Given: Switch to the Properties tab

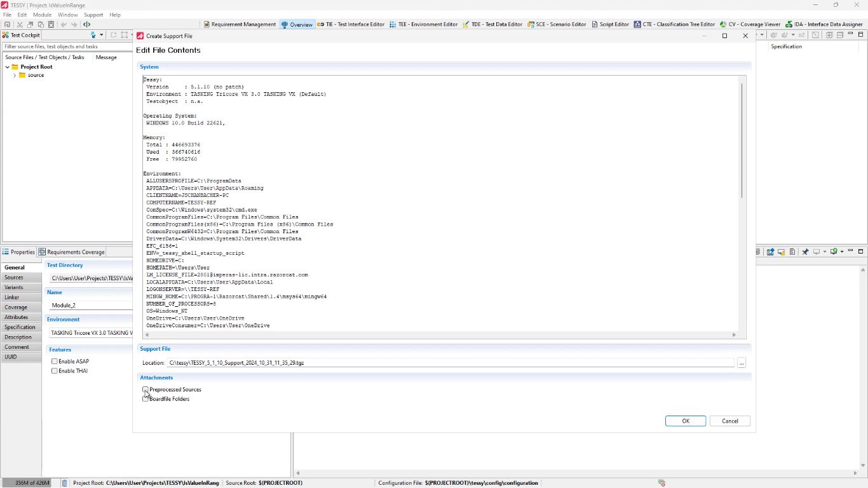Looking at the screenshot, I should [x=18, y=252].
